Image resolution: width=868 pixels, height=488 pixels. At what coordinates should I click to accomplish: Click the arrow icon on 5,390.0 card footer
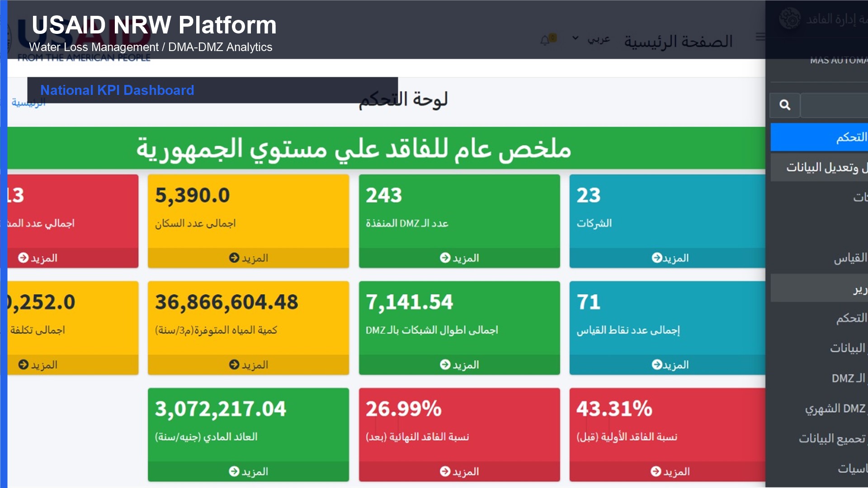coord(234,258)
